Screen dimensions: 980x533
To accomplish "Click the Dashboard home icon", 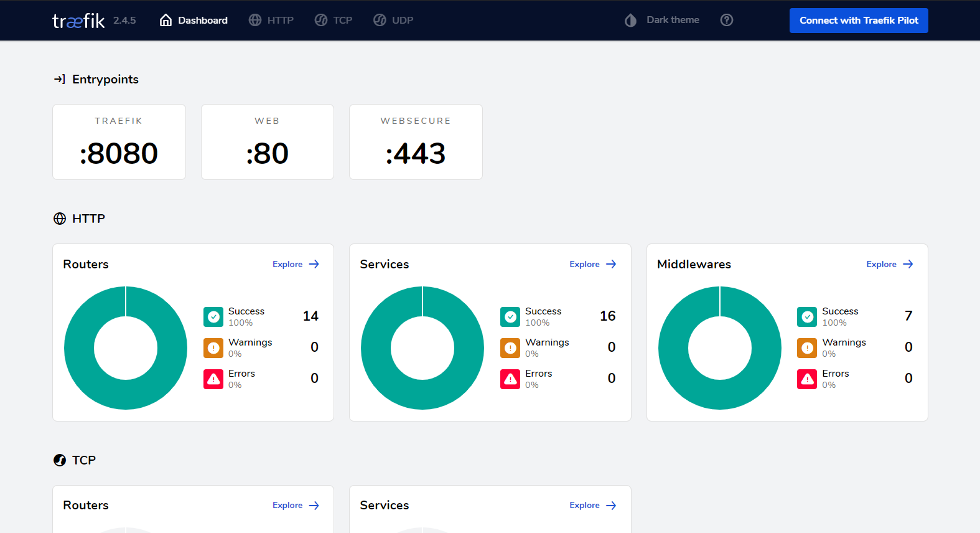I will click(x=166, y=20).
